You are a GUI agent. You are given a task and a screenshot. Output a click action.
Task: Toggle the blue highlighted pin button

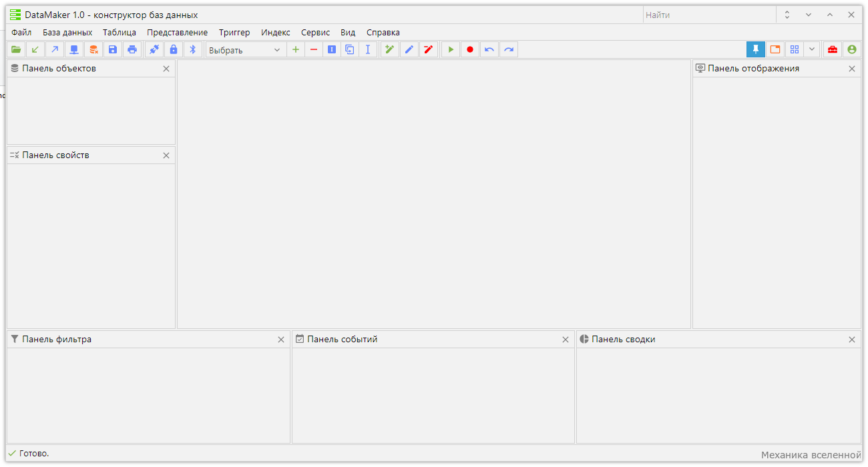[756, 49]
